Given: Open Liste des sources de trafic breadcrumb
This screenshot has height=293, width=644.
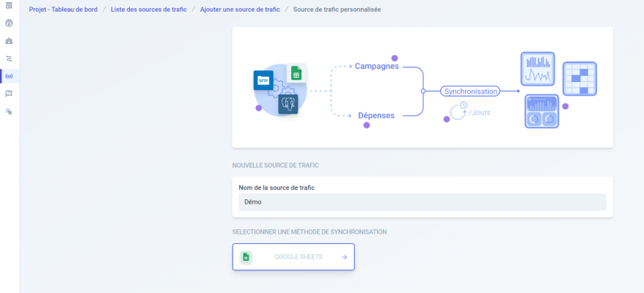Looking at the screenshot, I should 149,9.
